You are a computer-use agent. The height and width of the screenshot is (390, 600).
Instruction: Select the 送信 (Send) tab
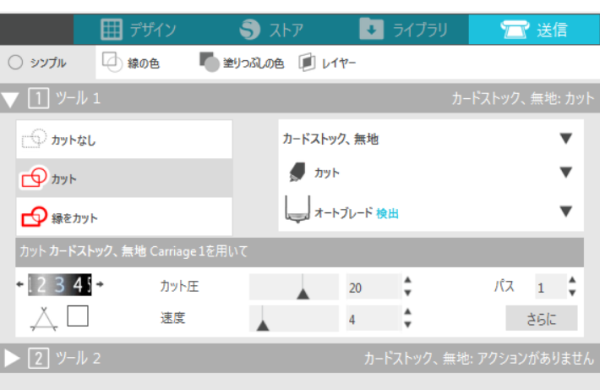pyautogui.click(x=534, y=29)
